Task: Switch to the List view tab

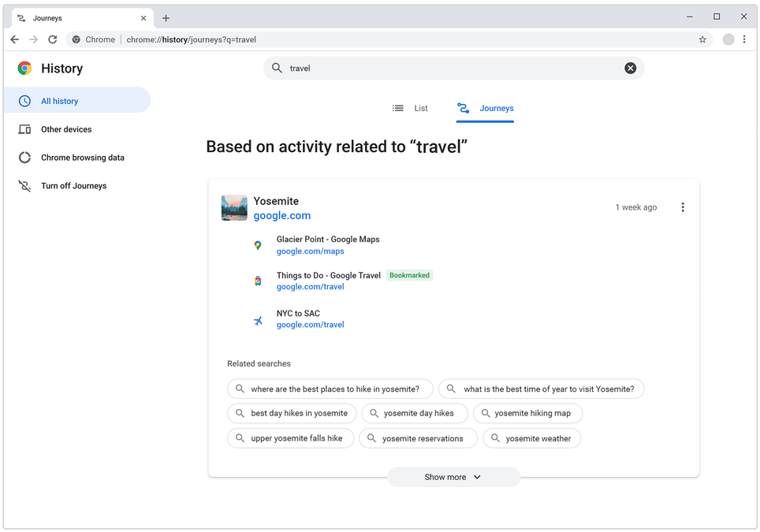Action: pos(413,108)
